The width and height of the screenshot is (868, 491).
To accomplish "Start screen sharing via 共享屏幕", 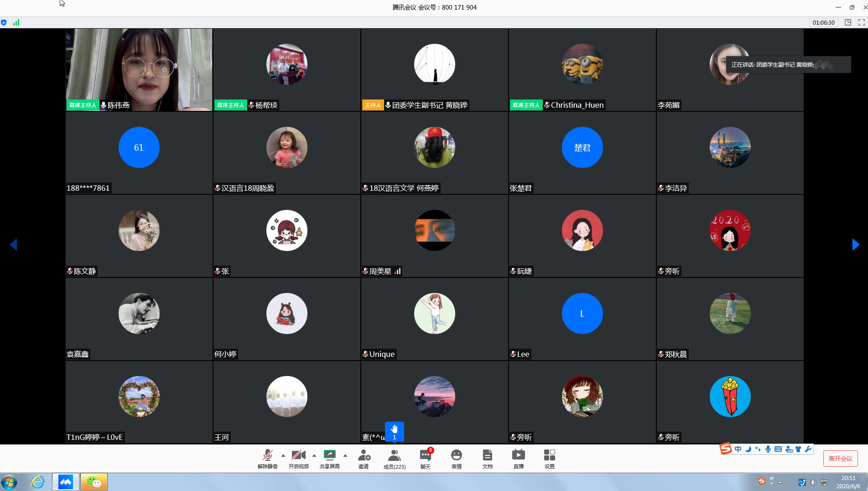I will [x=329, y=458].
